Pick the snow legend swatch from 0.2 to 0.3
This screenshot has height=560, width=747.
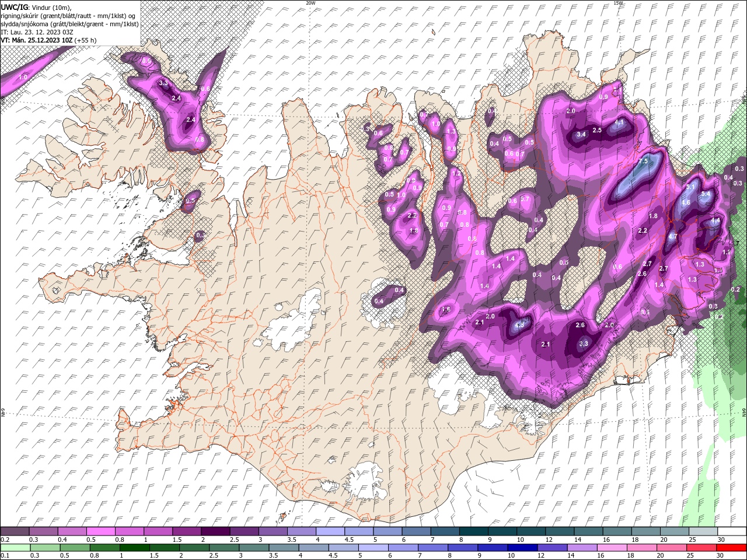coord(15,531)
